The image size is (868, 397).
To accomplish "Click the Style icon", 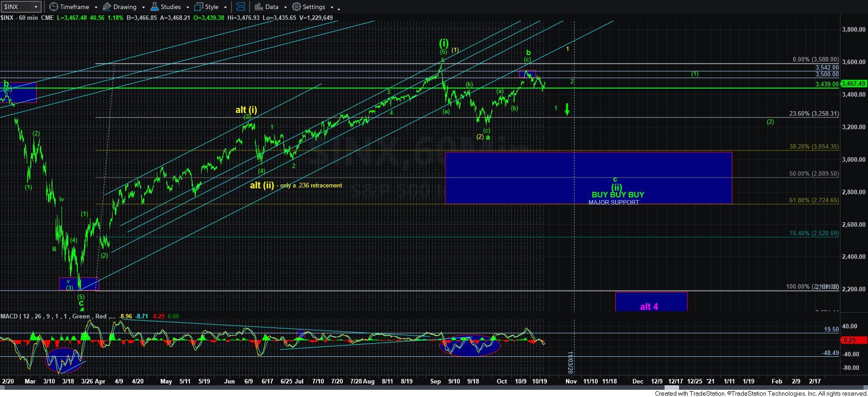I will coord(198,7).
